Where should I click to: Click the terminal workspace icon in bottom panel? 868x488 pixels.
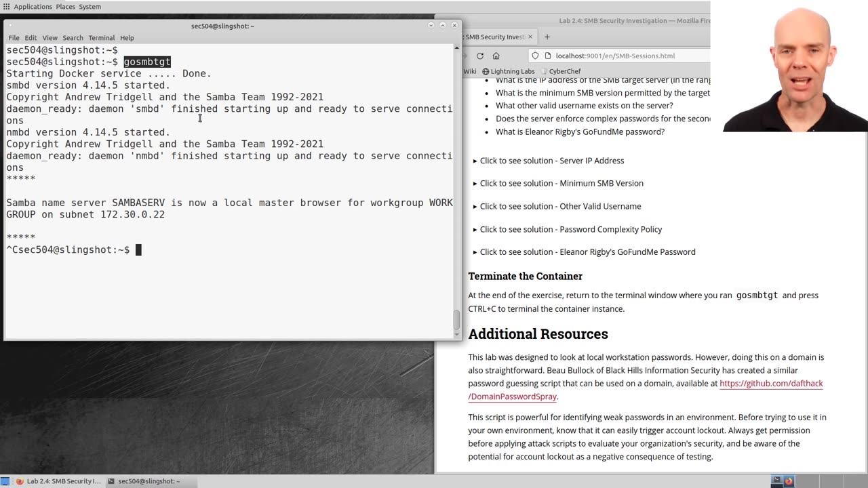776,481
